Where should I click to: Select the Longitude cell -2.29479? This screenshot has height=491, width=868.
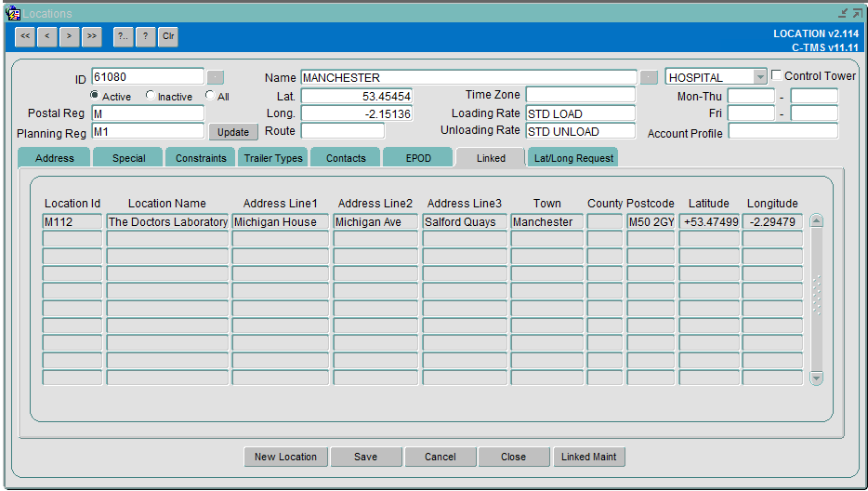772,221
